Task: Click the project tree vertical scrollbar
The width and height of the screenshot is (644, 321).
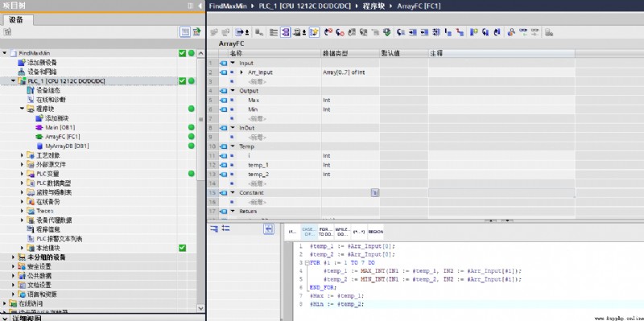Action: pyautogui.click(x=200, y=180)
